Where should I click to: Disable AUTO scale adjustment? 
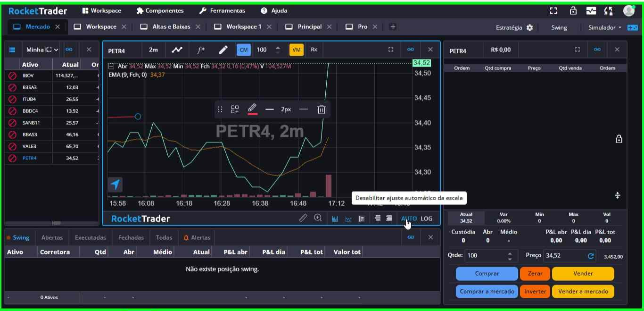click(409, 219)
